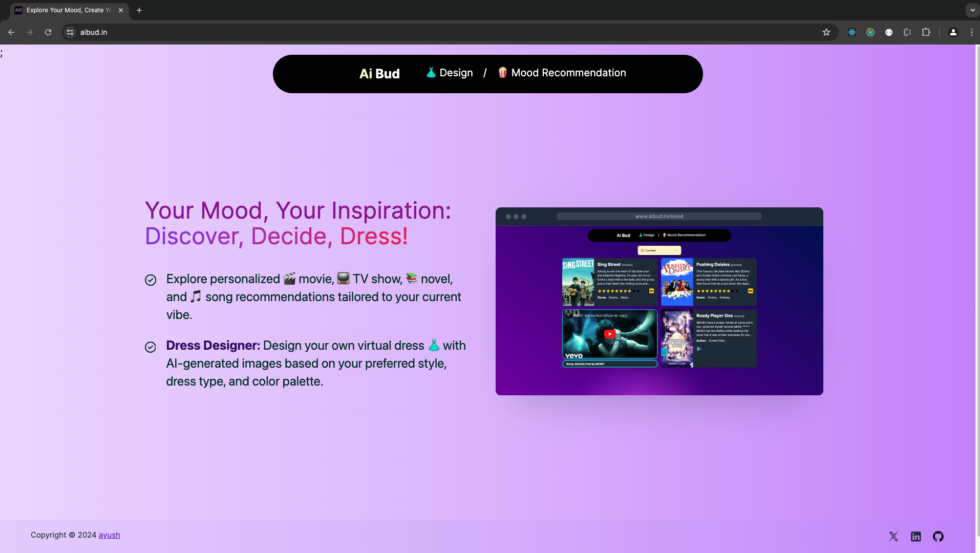
Task: Click the React Developer Tools extension icon
Action: [852, 32]
